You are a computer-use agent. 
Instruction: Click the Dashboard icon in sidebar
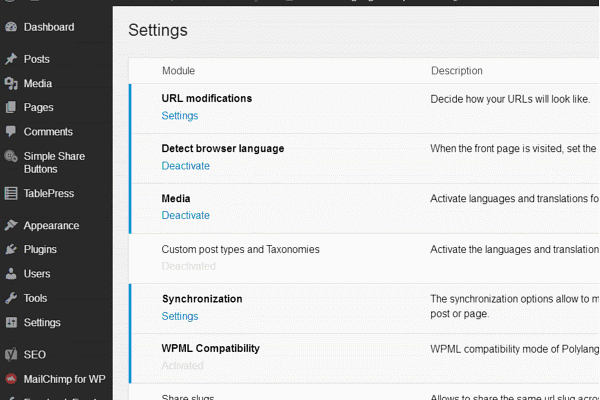[x=11, y=29]
